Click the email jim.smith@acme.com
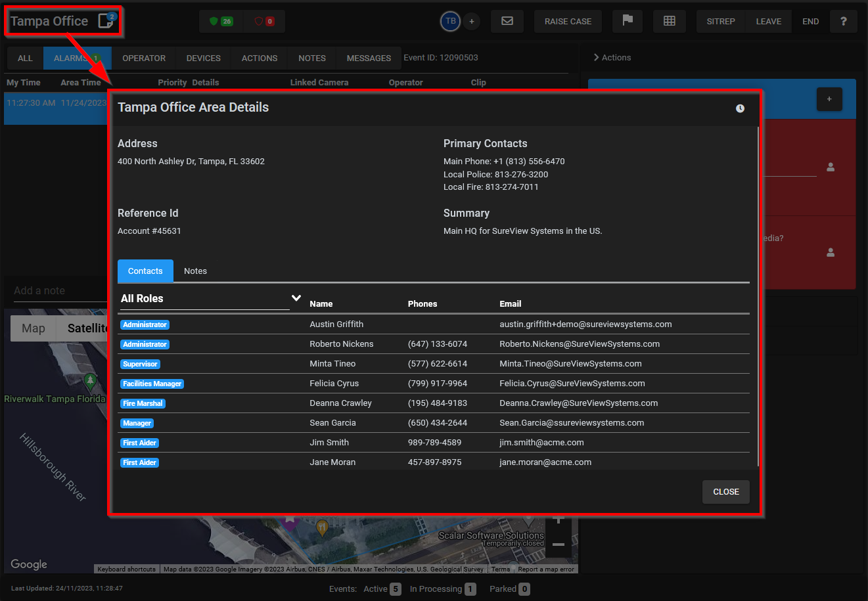Image resolution: width=868 pixels, height=601 pixels. tap(541, 442)
